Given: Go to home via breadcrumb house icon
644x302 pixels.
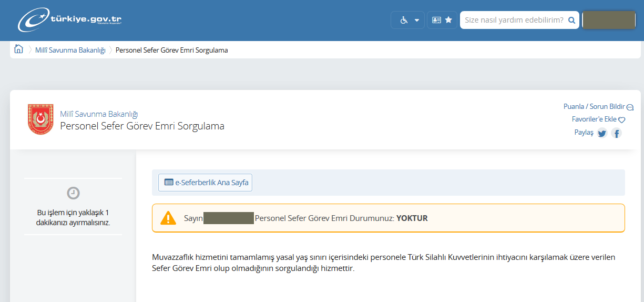Looking at the screenshot, I should click(18, 49).
